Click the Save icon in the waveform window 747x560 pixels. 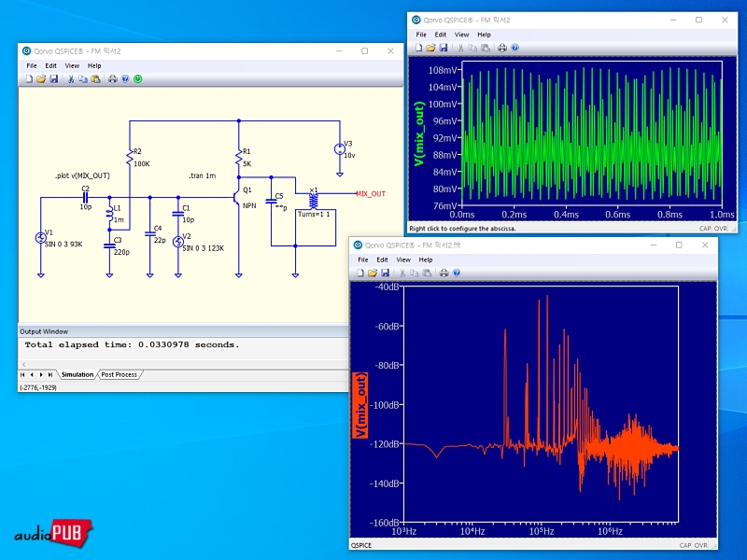(443, 48)
